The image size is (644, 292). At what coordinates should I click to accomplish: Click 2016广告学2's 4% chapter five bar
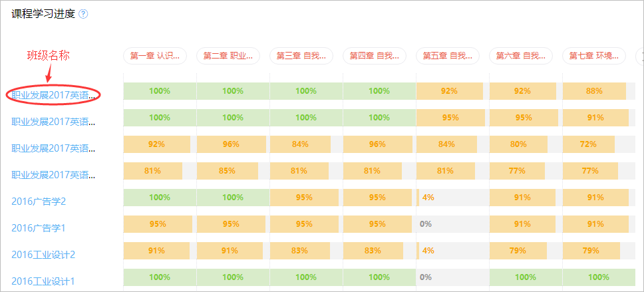click(x=428, y=198)
